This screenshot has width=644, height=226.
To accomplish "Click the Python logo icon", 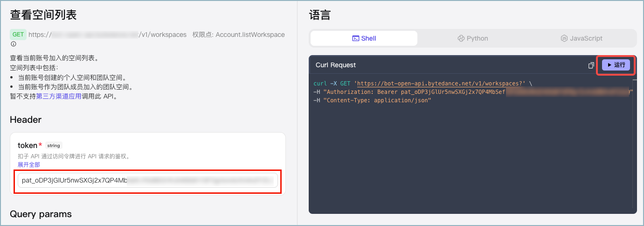I will 461,38.
